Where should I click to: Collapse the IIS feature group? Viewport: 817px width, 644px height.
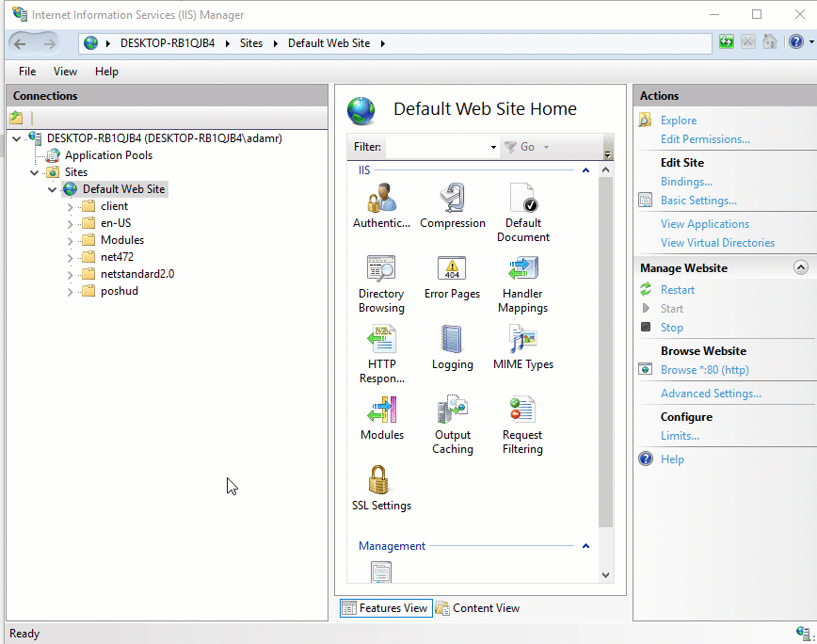click(585, 169)
